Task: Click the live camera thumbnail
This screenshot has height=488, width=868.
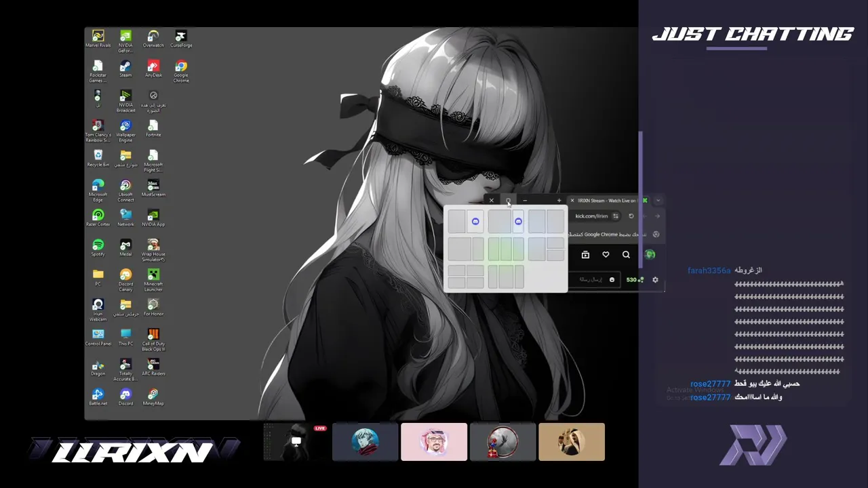Action: [x=296, y=442]
